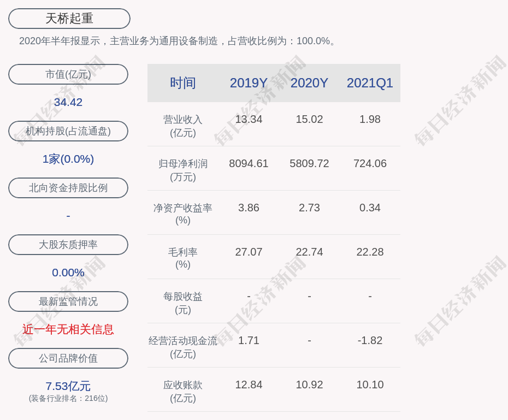Click receivables value 10.92
The width and height of the screenshot is (508, 420).
pos(309,384)
